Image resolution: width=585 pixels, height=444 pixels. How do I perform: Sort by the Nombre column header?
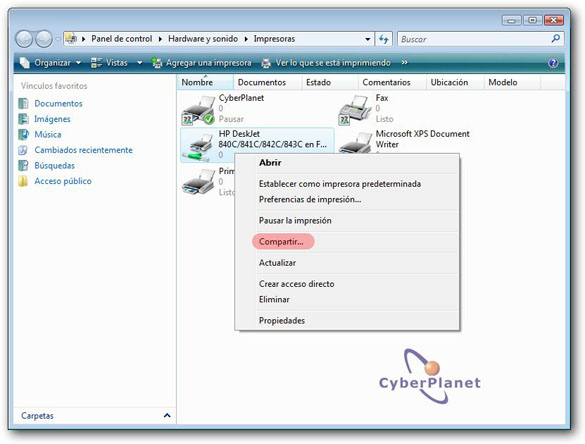[206, 82]
